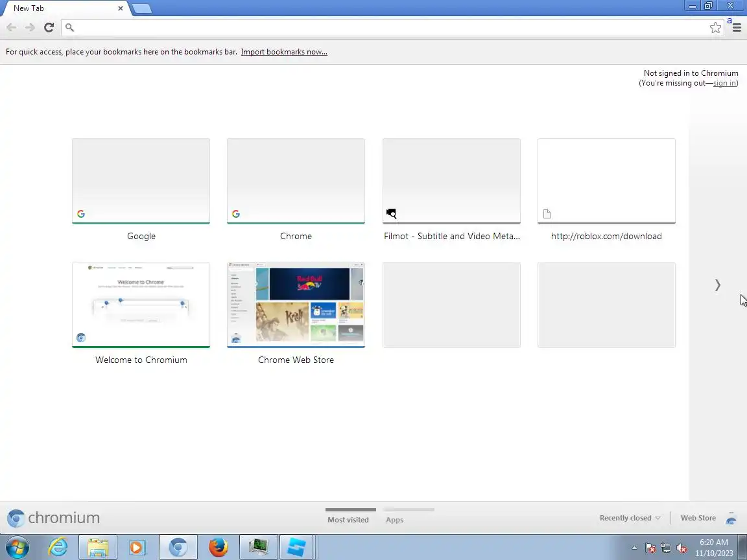
Task: Click Import bookmarks now link
Action: [x=284, y=52]
